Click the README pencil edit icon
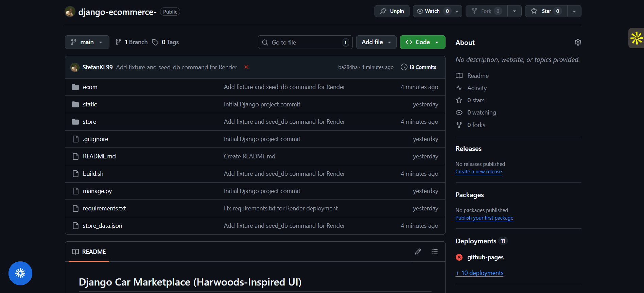644x293 pixels. (x=418, y=252)
